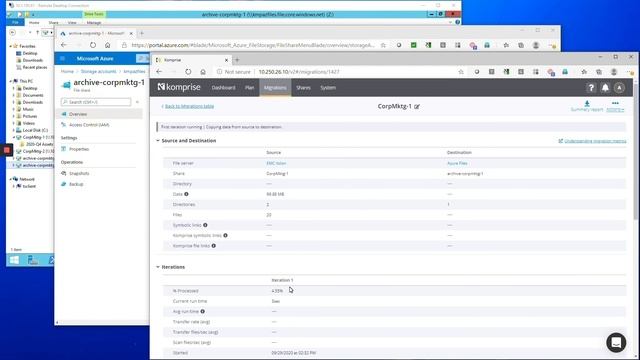The image size is (640, 360).
Task: Collapse the Iterations section
Action: click(x=158, y=267)
